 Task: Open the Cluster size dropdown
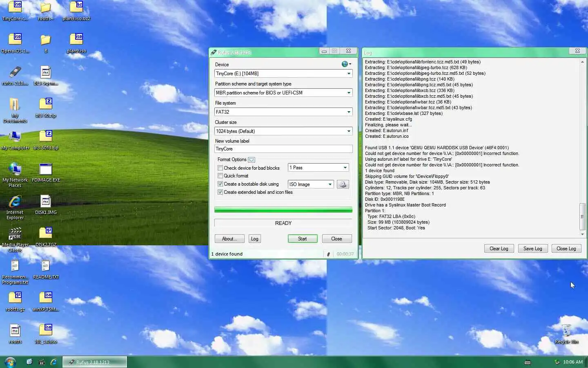283,131
